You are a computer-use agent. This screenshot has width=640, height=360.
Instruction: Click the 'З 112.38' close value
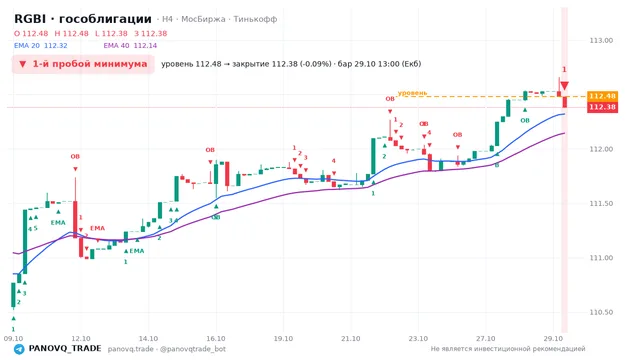[151, 33]
